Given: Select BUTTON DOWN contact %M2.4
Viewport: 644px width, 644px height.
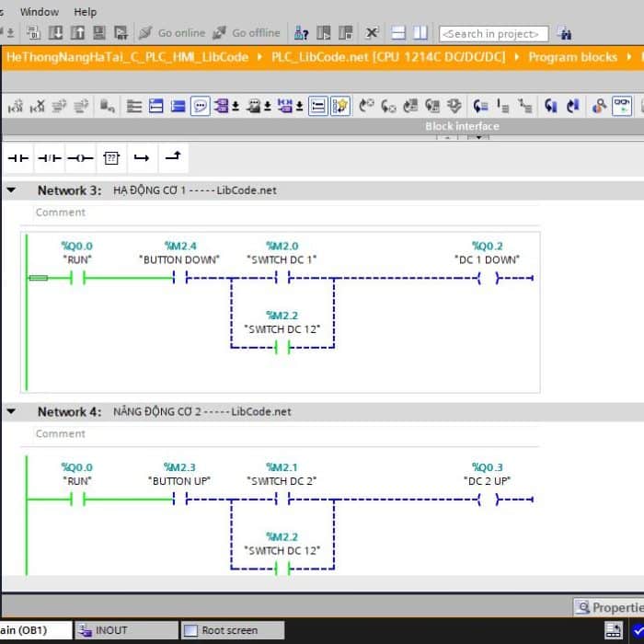Looking at the screenshot, I should 180,278.
